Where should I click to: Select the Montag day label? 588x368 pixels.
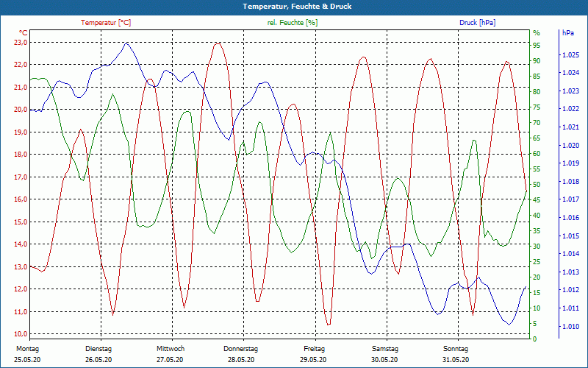pyautogui.click(x=27, y=349)
